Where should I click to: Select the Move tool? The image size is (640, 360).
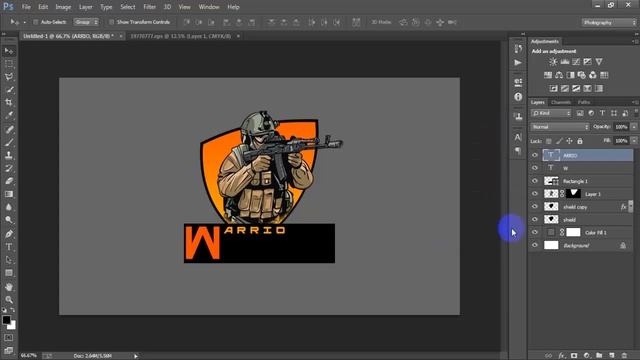point(9,51)
